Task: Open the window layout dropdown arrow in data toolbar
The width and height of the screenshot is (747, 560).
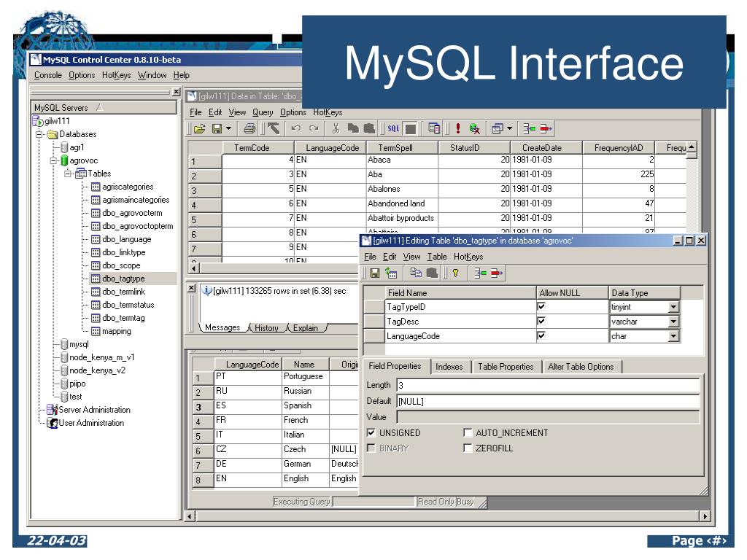Action: point(510,128)
